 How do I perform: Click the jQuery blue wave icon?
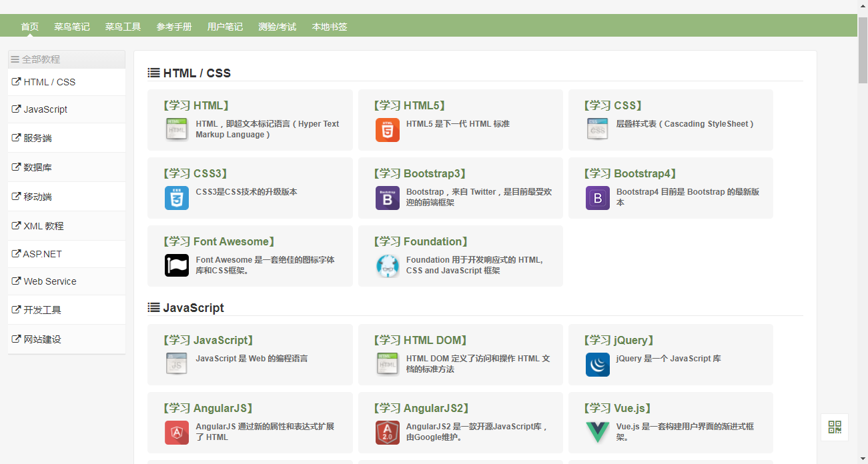point(598,364)
